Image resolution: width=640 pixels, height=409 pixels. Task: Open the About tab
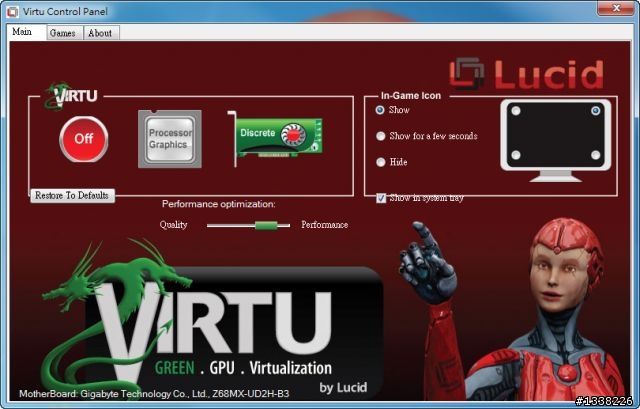point(101,33)
